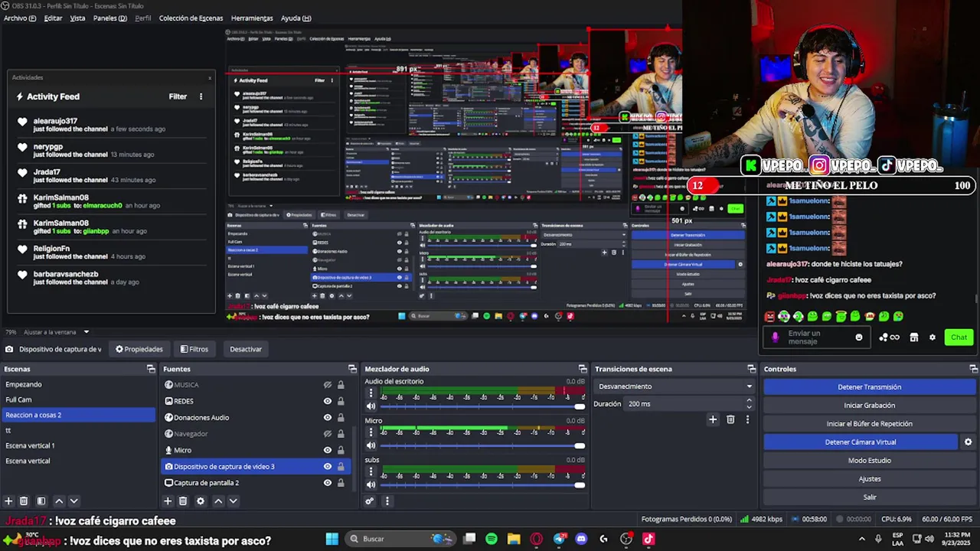Open the Herramientas menu

(252, 18)
